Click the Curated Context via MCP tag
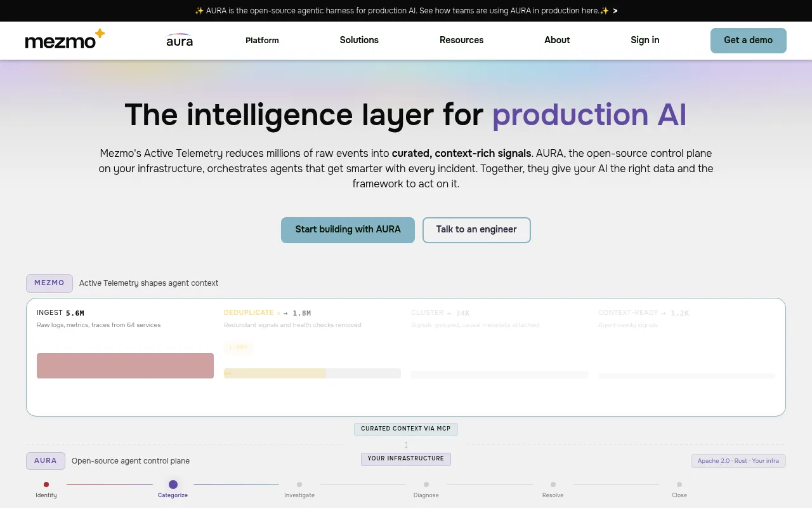 [406, 429]
